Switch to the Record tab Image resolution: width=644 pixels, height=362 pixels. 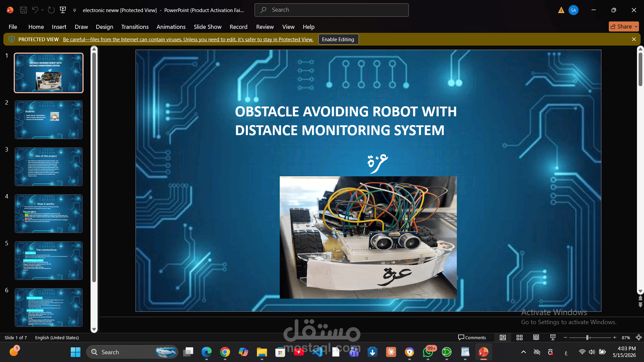(x=238, y=27)
